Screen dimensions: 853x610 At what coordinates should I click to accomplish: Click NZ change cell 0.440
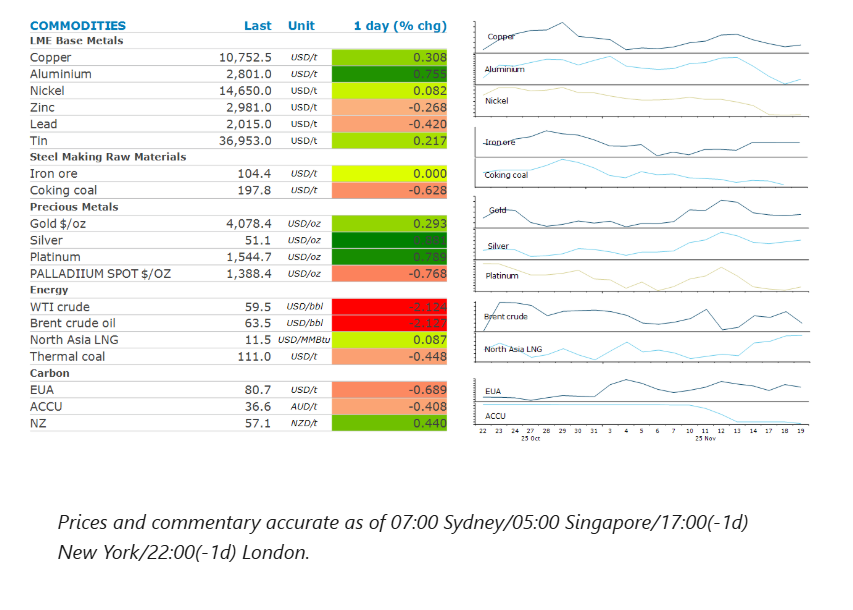390,423
